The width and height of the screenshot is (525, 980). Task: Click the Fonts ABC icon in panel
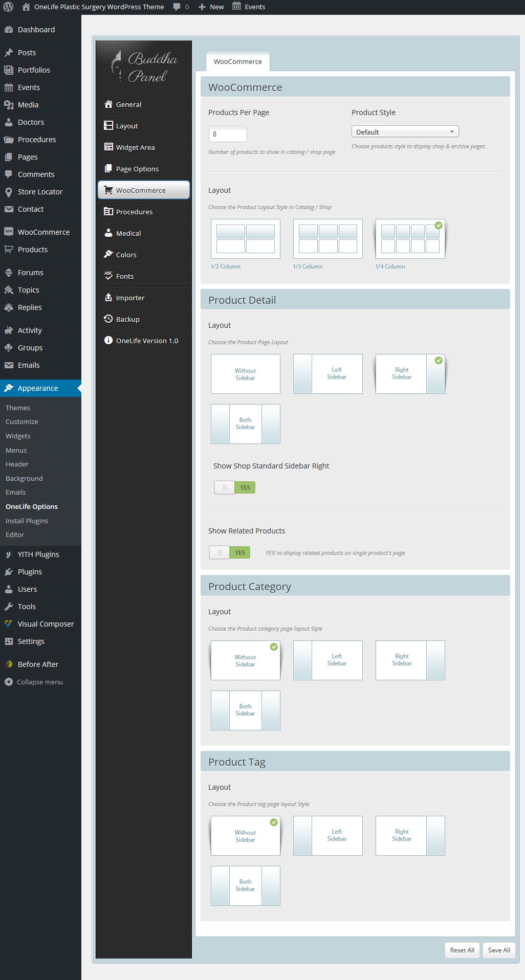pyautogui.click(x=108, y=276)
